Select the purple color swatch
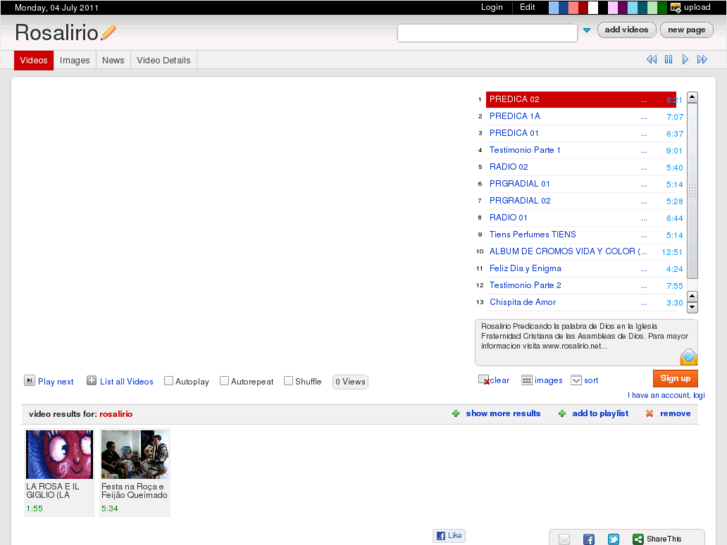The image size is (727, 545). [x=623, y=7]
